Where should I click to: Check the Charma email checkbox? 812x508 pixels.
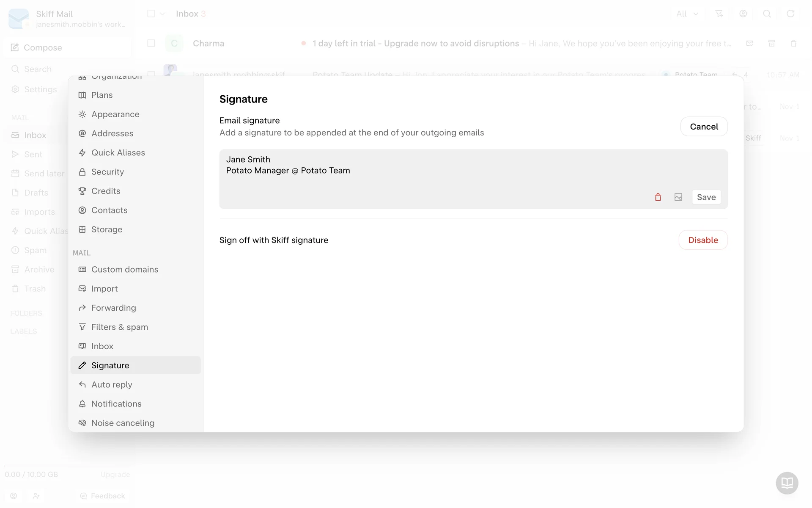(151, 43)
